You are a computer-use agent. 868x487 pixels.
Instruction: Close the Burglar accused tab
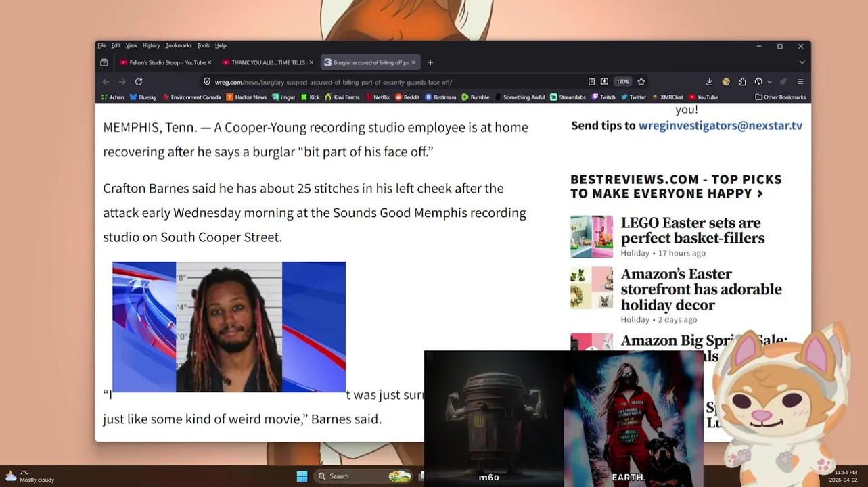pos(413,62)
